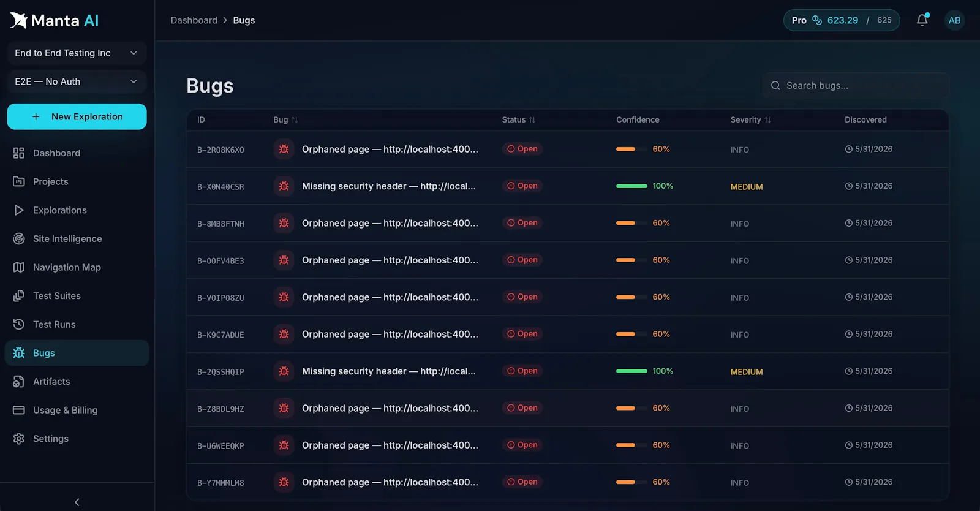The image size is (980, 511).
Task: Open Projects in sidebar
Action: 77,181
